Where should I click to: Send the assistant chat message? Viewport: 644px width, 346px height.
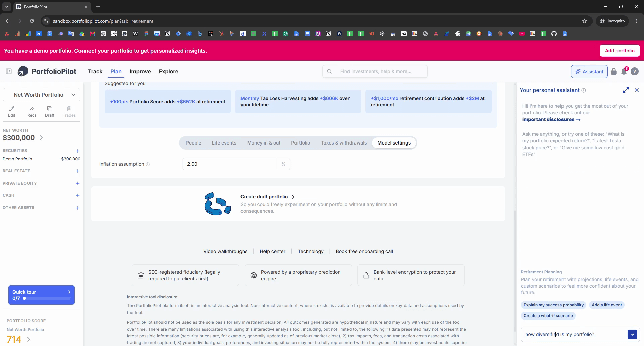tap(632, 334)
